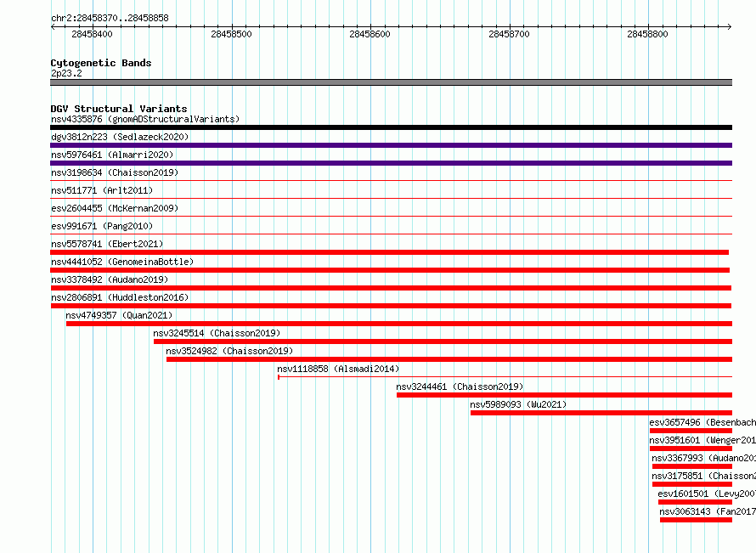Open nsv3198634 (Chaisson2019) variant label
756x553 pixels.
[x=115, y=172]
